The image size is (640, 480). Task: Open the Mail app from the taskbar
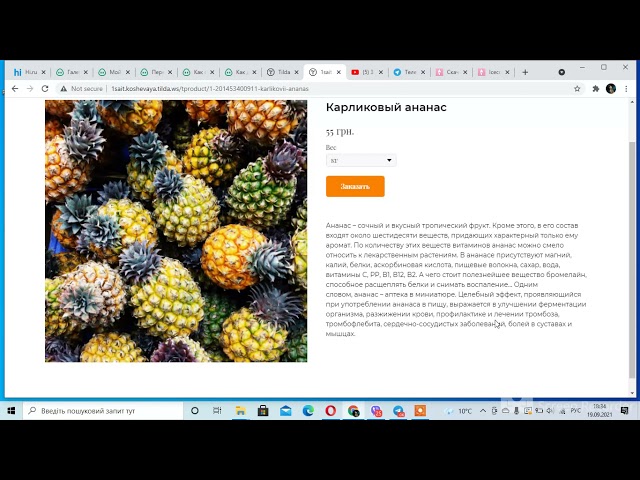(x=286, y=411)
